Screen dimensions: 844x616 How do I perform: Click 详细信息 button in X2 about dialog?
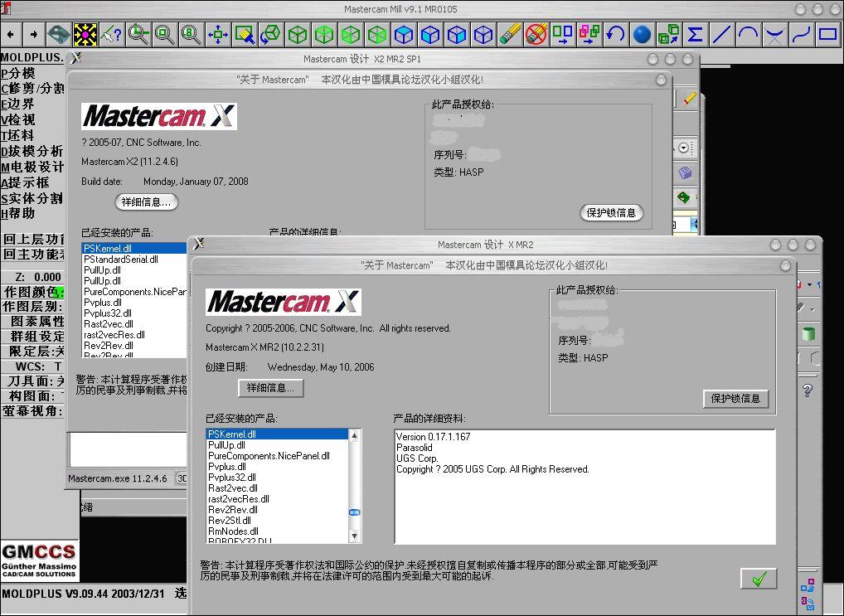coord(147,202)
